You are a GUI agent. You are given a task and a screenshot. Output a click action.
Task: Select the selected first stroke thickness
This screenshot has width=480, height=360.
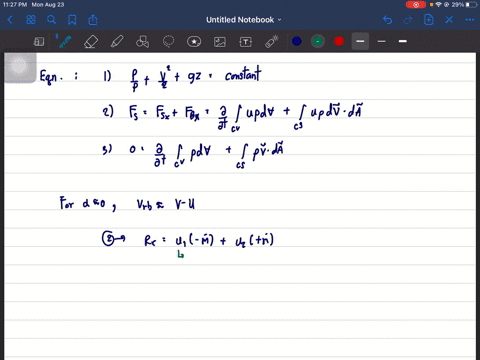click(360, 41)
